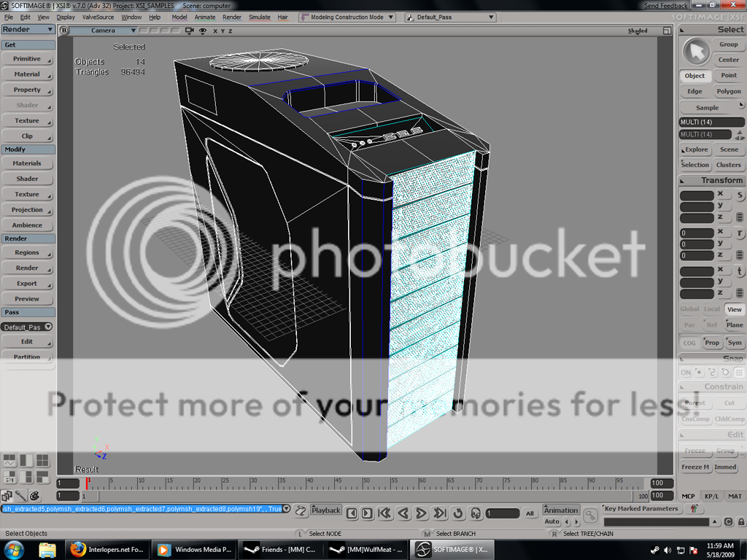
Task: Switch to the KP/L tab
Action: point(712,496)
